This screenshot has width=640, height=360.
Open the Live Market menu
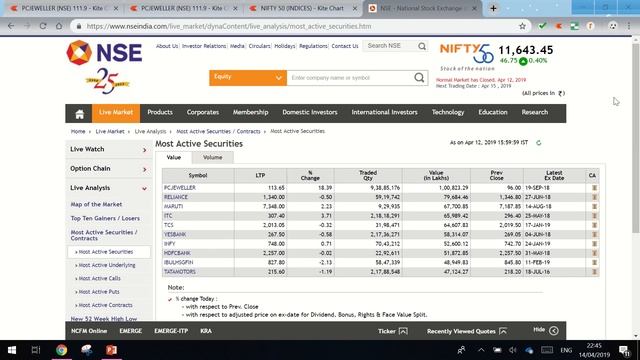point(116,113)
